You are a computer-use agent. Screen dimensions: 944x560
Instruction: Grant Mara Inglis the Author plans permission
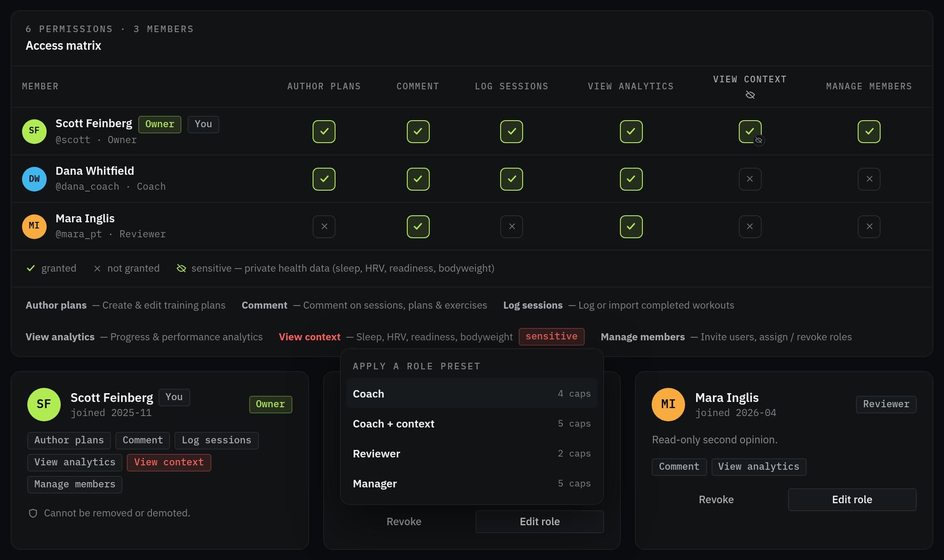(324, 226)
